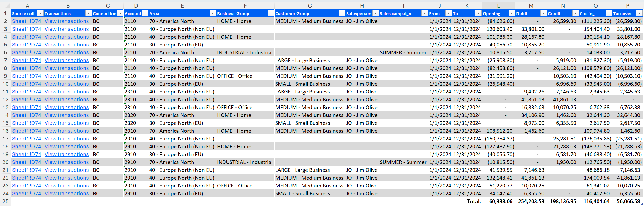Open the Customer Group filter dropdown
644x206 pixels.
coord(342,13)
